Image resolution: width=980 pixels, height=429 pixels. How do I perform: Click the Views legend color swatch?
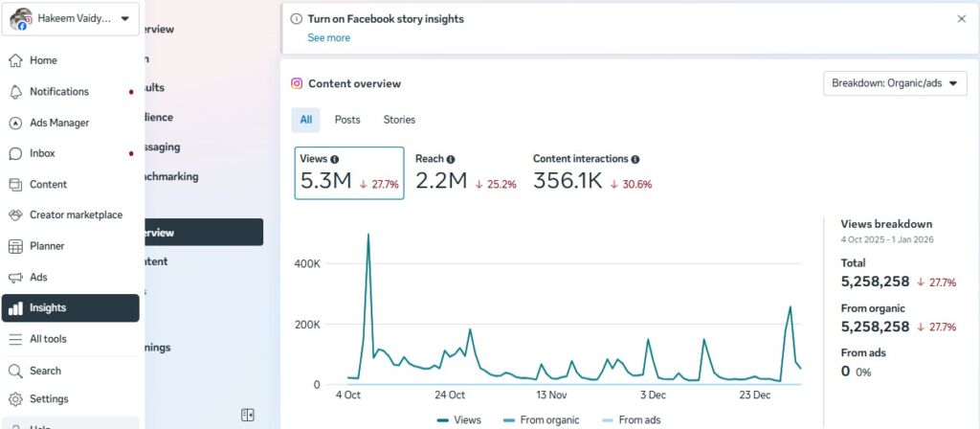(x=443, y=420)
